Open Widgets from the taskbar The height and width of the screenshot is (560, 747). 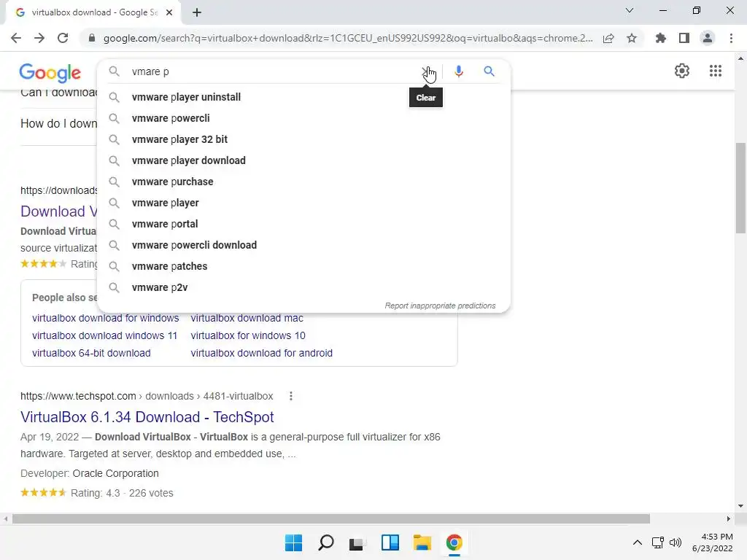click(x=390, y=542)
